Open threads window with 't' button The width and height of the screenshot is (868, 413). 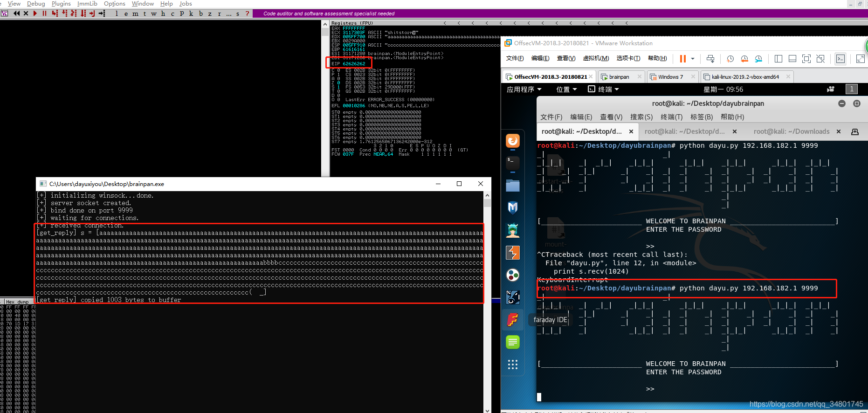tap(145, 14)
